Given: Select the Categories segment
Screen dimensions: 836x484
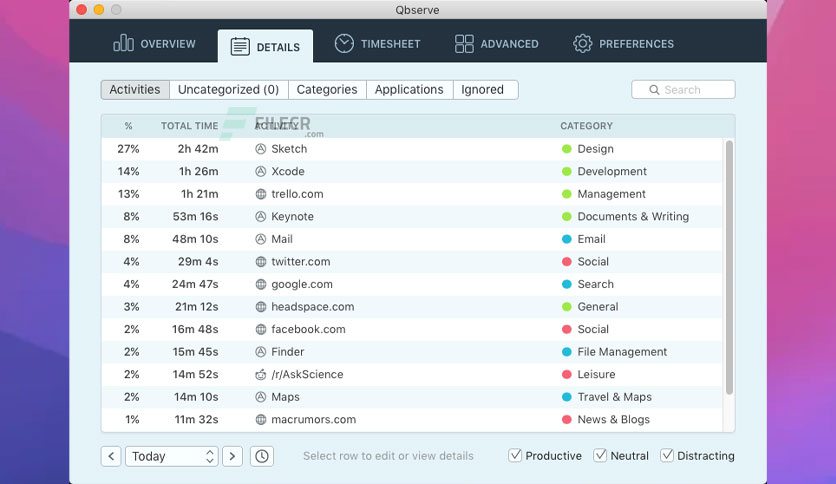Looking at the screenshot, I should [327, 90].
